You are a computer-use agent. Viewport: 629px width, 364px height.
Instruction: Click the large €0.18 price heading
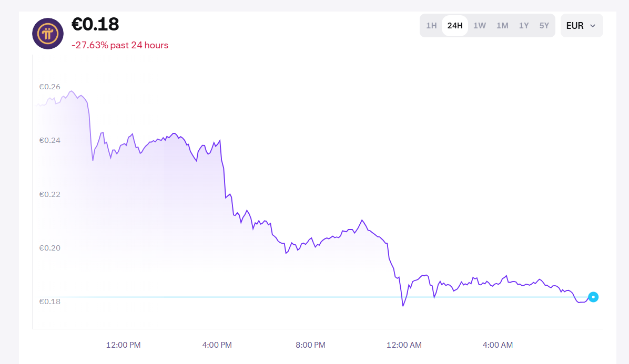(x=95, y=24)
